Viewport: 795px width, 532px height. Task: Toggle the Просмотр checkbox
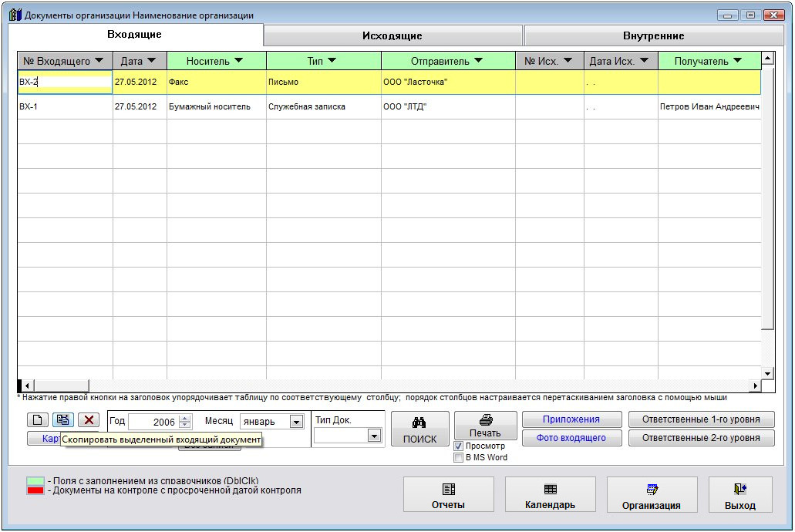coord(458,446)
